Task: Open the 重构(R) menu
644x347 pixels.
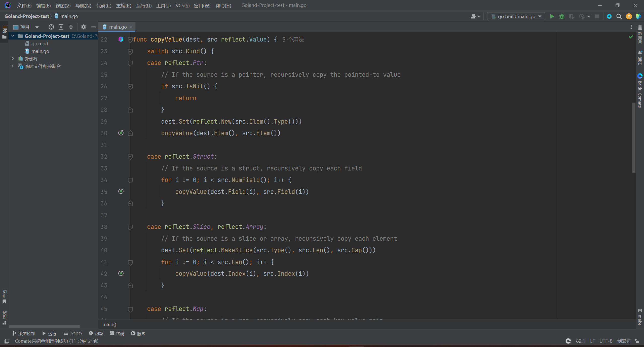Action: coord(124,6)
